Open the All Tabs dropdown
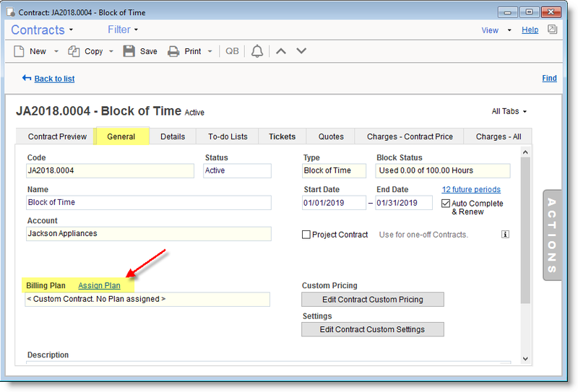The height and width of the screenshot is (392, 578). 509,112
